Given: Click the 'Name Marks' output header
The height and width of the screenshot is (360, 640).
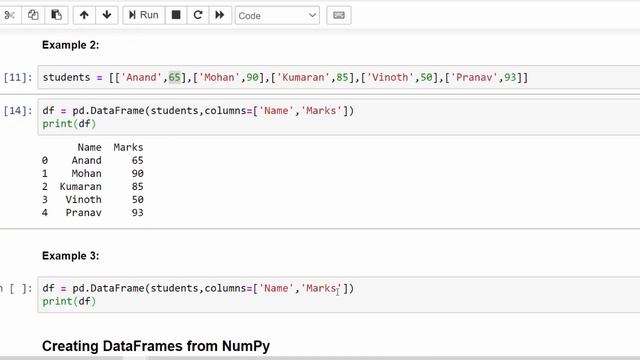Looking at the screenshot, I should [x=110, y=147].
